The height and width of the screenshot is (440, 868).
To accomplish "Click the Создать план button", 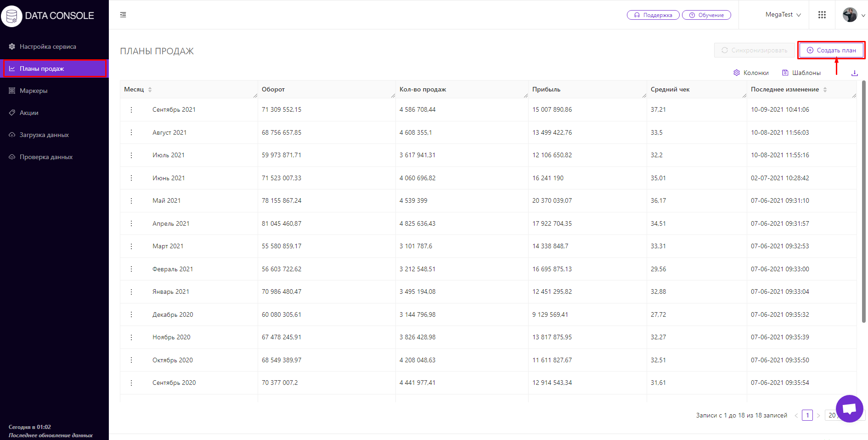I will pos(831,51).
